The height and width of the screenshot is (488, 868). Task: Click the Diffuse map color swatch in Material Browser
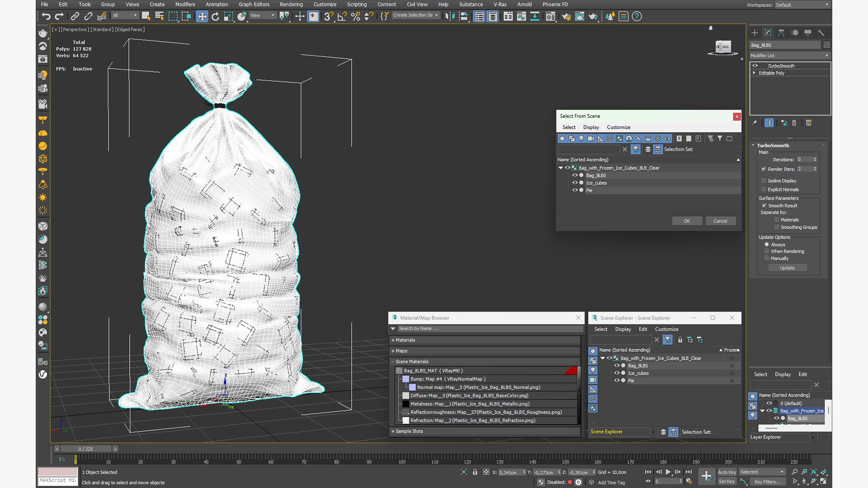tap(406, 396)
